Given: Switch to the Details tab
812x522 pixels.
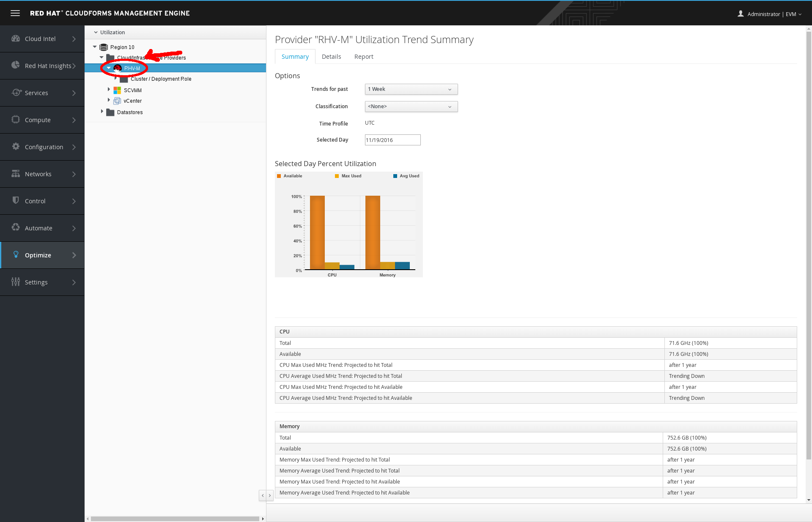Looking at the screenshot, I should [331, 57].
